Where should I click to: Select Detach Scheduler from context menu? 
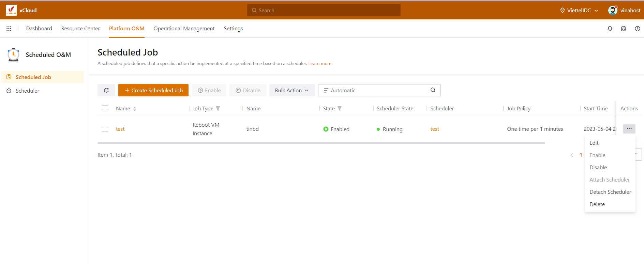click(610, 192)
